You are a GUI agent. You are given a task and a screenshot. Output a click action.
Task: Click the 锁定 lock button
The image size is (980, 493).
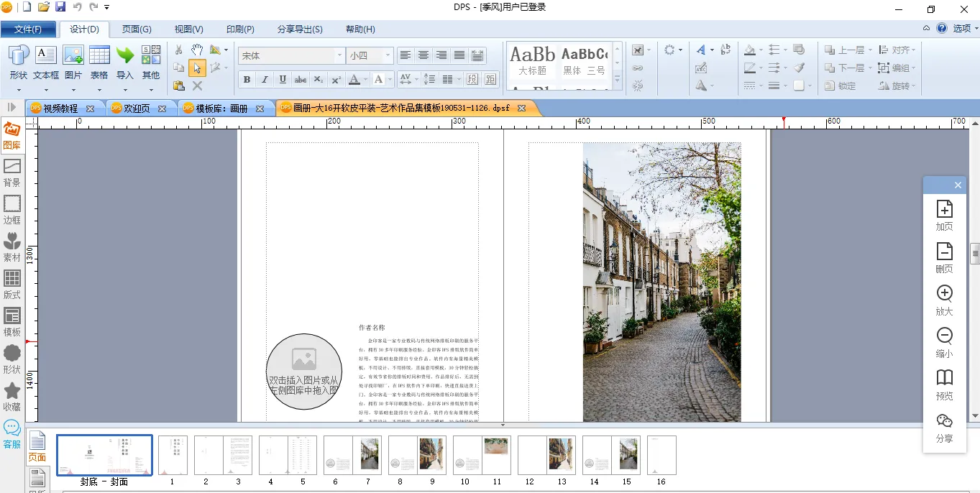840,86
